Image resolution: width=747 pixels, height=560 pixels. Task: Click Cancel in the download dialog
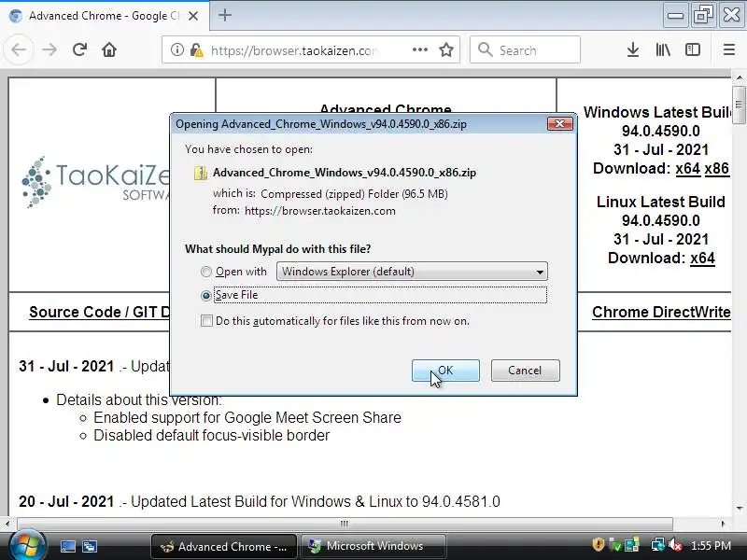coord(525,371)
